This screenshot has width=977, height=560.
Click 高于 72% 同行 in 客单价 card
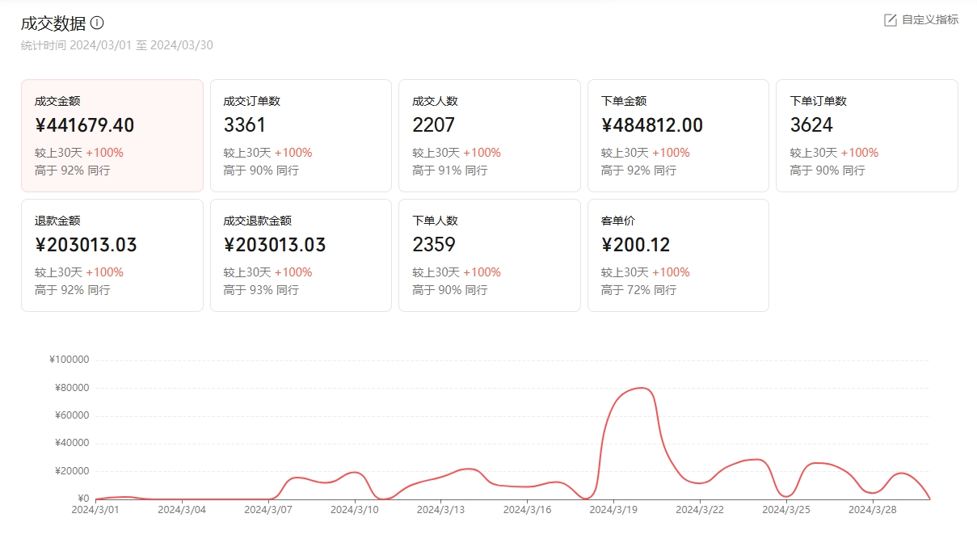(x=638, y=290)
